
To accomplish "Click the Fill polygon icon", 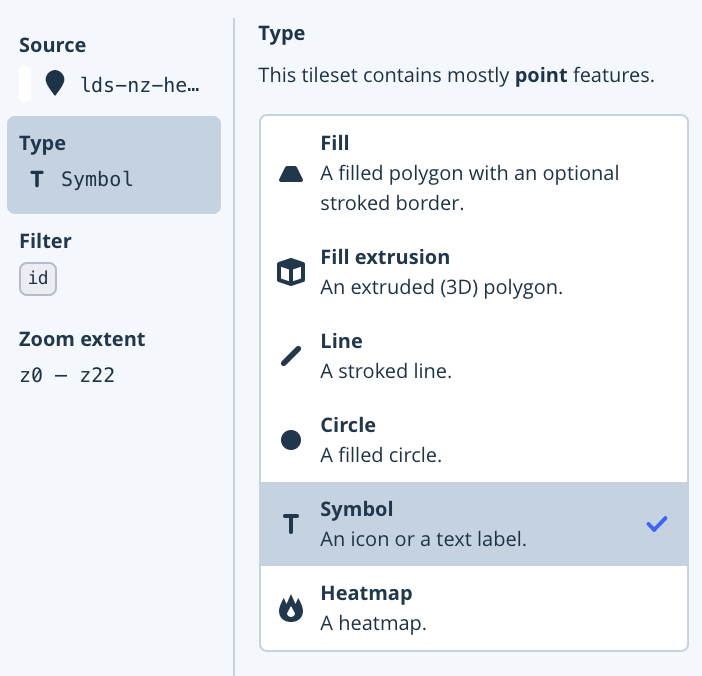I will pyautogui.click(x=291, y=174).
